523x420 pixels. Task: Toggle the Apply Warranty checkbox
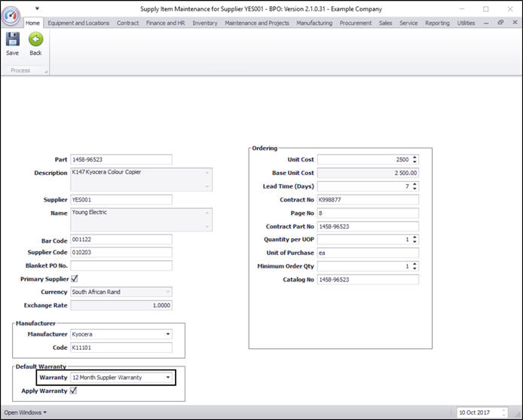click(73, 391)
